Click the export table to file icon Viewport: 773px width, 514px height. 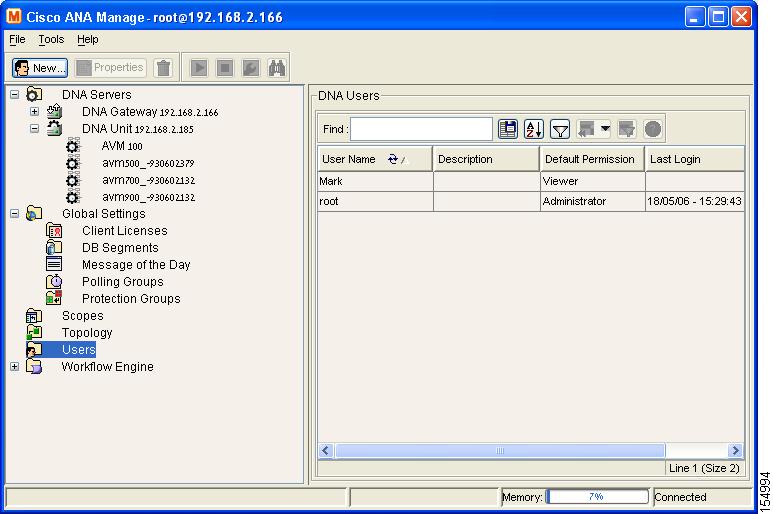point(508,129)
